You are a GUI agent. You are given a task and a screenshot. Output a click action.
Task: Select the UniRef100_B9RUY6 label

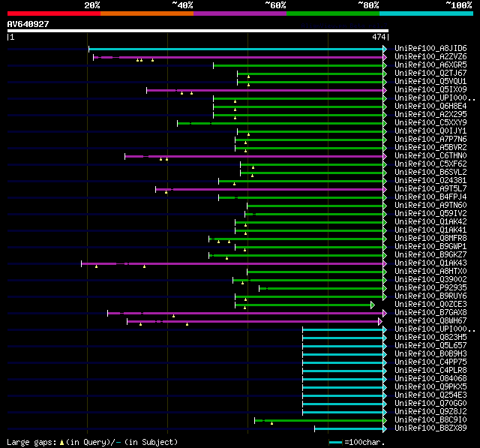[430, 296]
